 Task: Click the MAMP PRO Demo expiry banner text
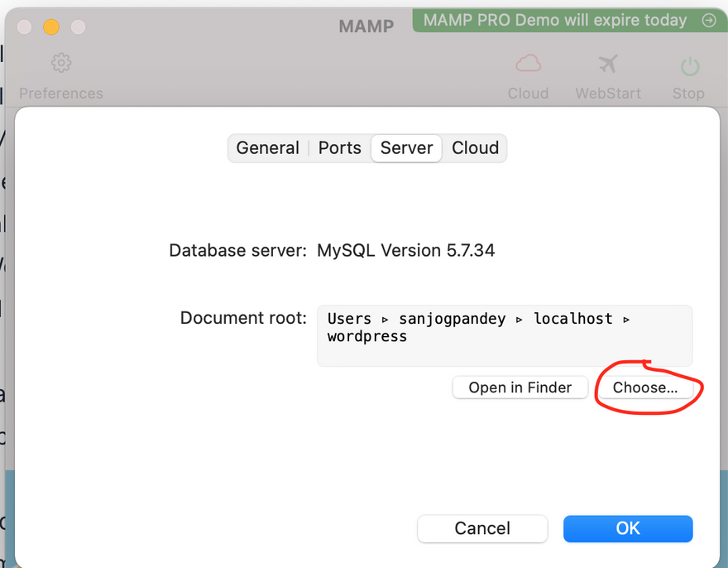[x=555, y=21]
